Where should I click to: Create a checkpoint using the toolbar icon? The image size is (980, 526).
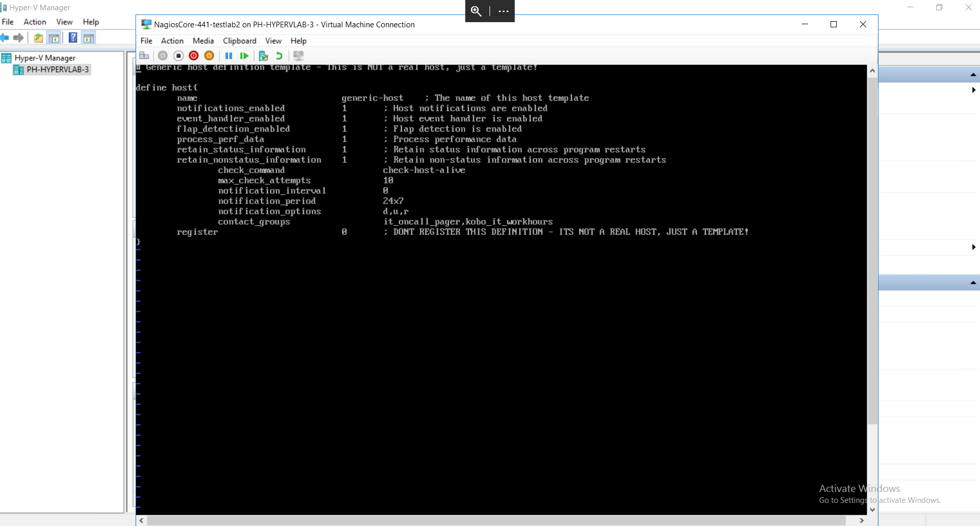click(263, 56)
